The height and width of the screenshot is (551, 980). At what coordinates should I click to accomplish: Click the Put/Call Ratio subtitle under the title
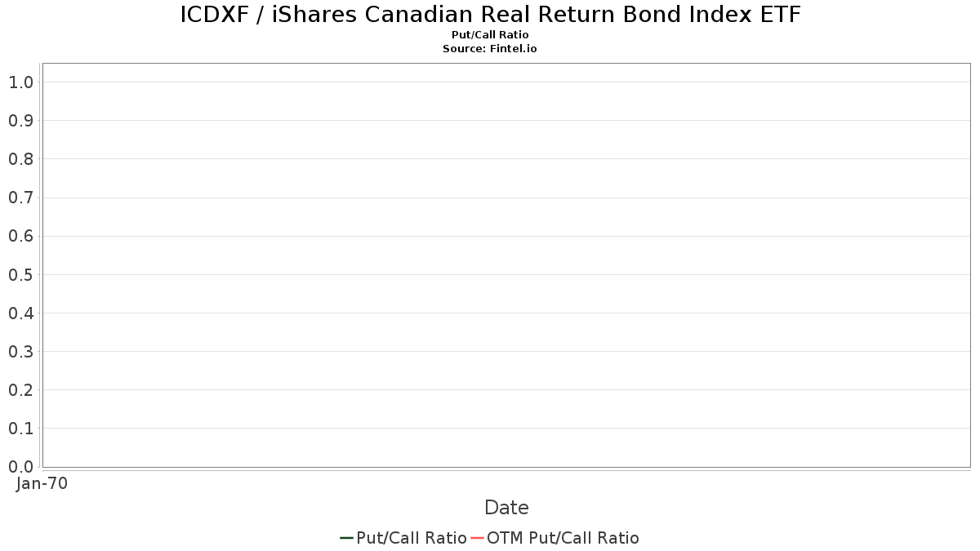pos(490,35)
